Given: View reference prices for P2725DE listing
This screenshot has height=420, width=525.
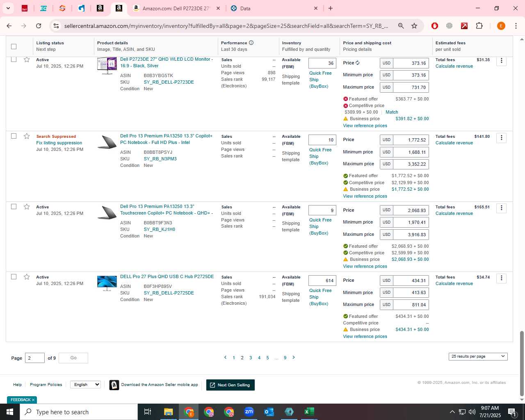Looking at the screenshot, I should coord(365,336).
